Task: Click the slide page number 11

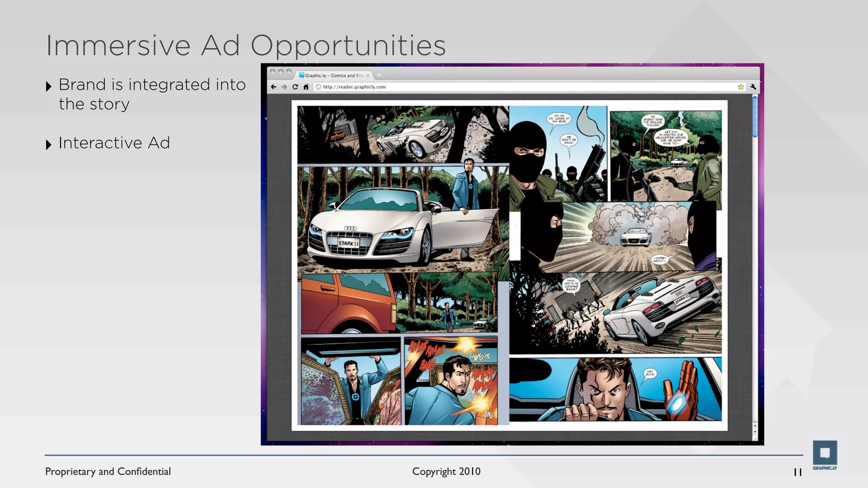Action: (798, 472)
